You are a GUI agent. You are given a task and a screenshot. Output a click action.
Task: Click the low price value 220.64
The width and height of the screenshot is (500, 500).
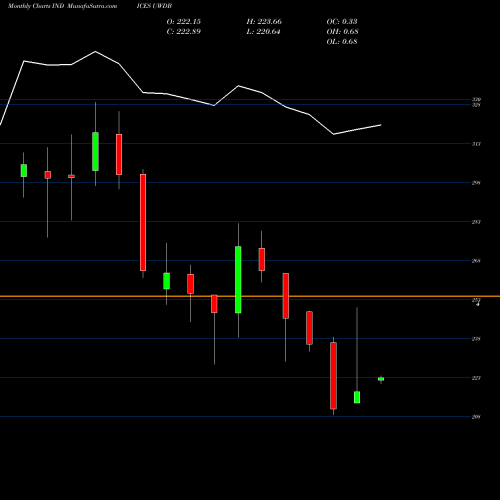pyautogui.click(x=268, y=32)
